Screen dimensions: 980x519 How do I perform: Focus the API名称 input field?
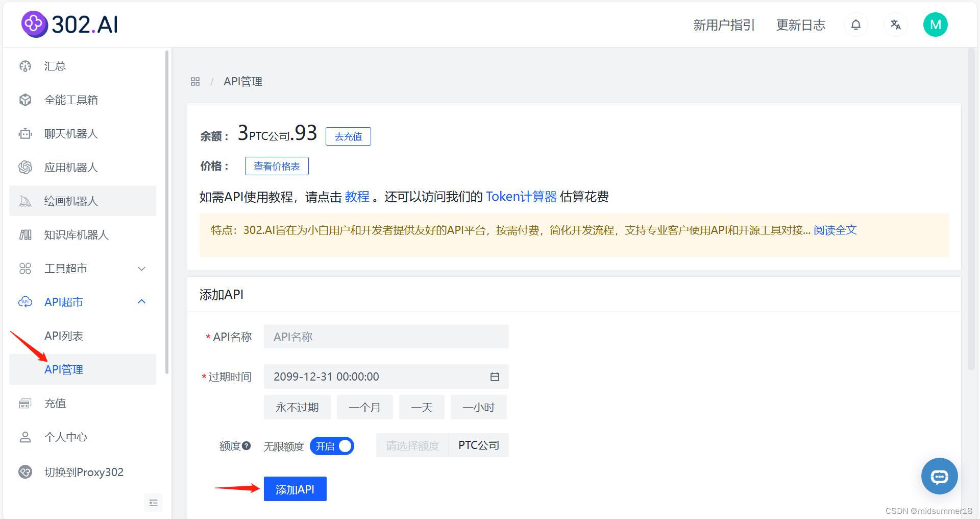pos(386,337)
